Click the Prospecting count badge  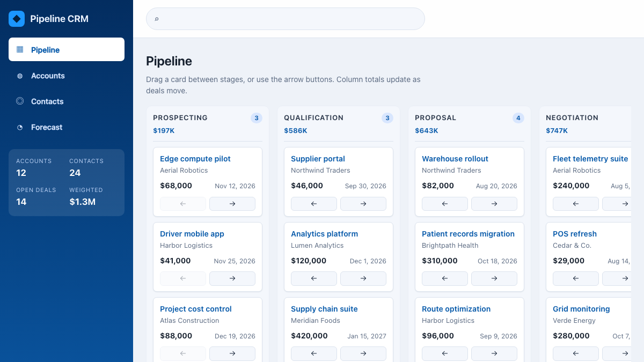[x=257, y=118]
